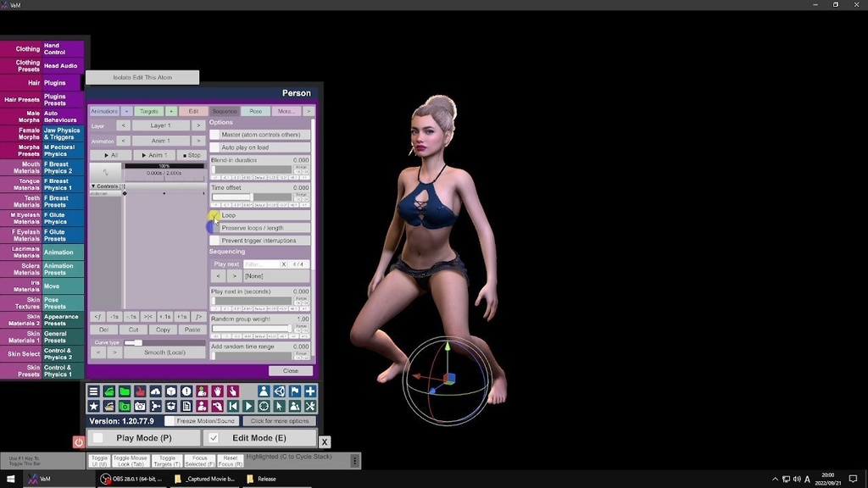Switch to the Pose tab

click(255, 111)
